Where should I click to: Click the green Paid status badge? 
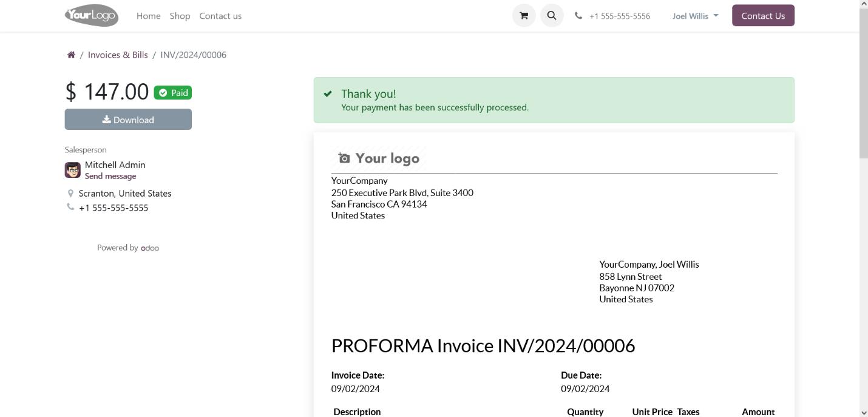coord(173,93)
